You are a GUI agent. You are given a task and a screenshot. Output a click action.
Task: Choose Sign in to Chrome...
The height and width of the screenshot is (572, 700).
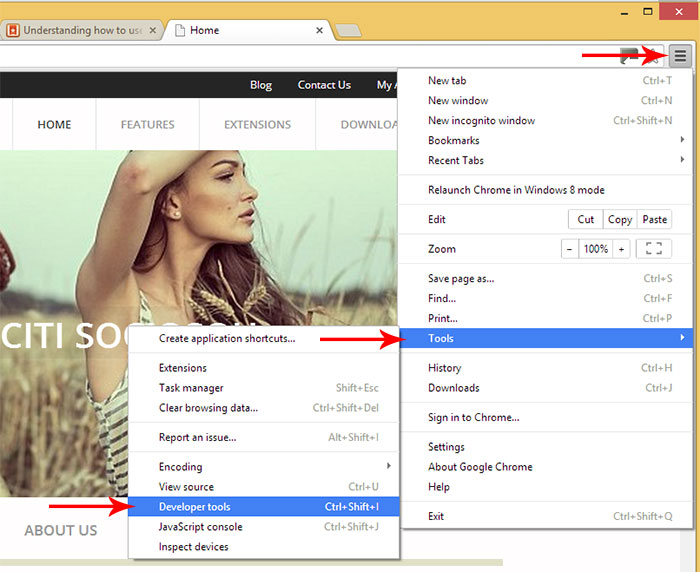coord(546,417)
